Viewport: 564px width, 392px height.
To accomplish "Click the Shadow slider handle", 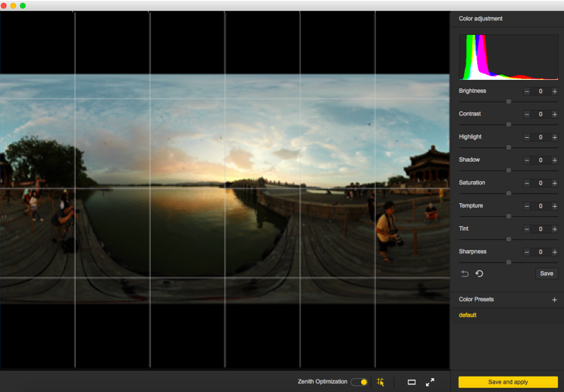I will point(508,170).
